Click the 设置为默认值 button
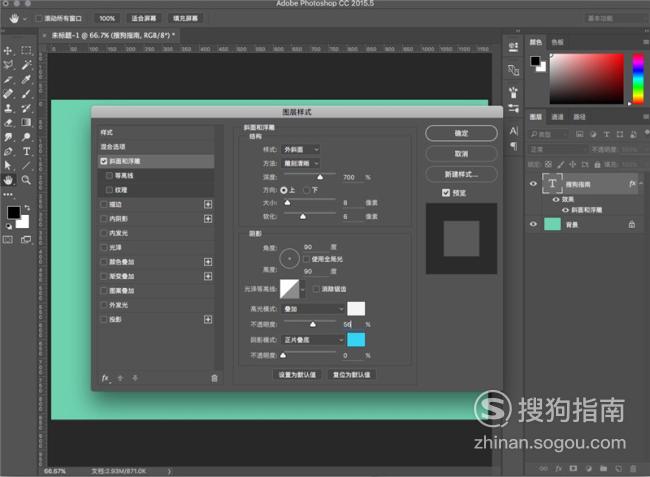Screen dimensions: 650x477 pyautogui.click(x=297, y=375)
